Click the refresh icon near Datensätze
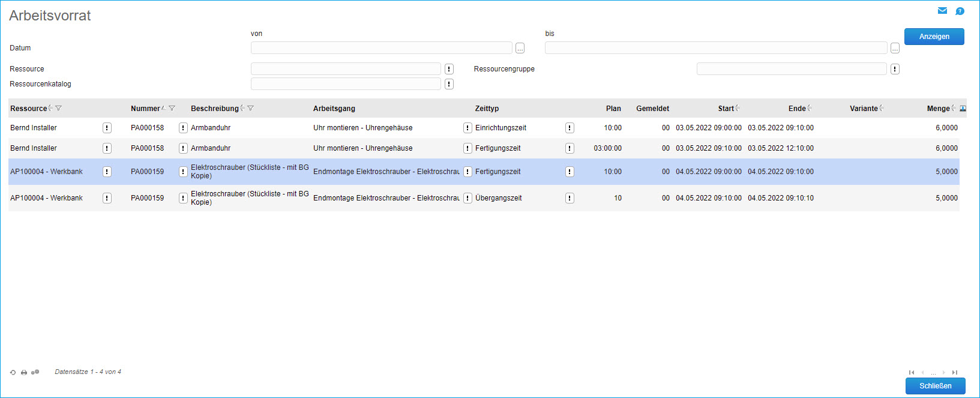980x398 pixels. [13, 372]
